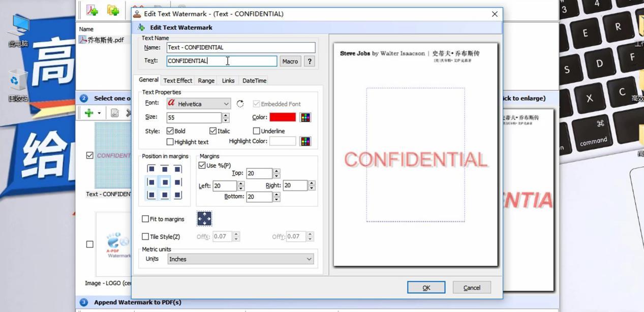This screenshot has height=312, width=644.
Task: Set position to bottom-left in margins
Action: click(151, 195)
